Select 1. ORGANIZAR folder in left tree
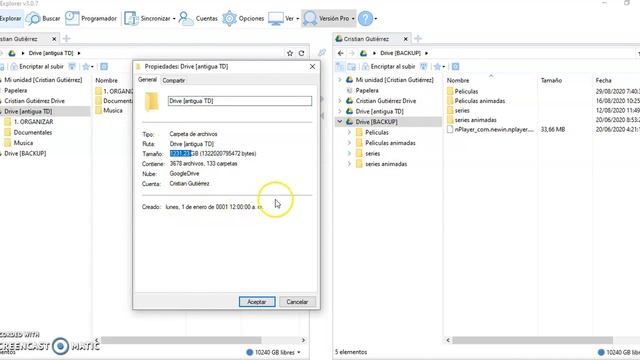Image resolution: width=640 pixels, height=360 pixels. click(33, 122)
